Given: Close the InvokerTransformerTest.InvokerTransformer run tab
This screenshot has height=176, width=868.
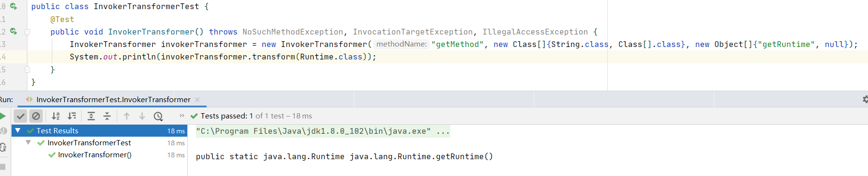Looking at the screenshot, I should (x=197, y=100).
